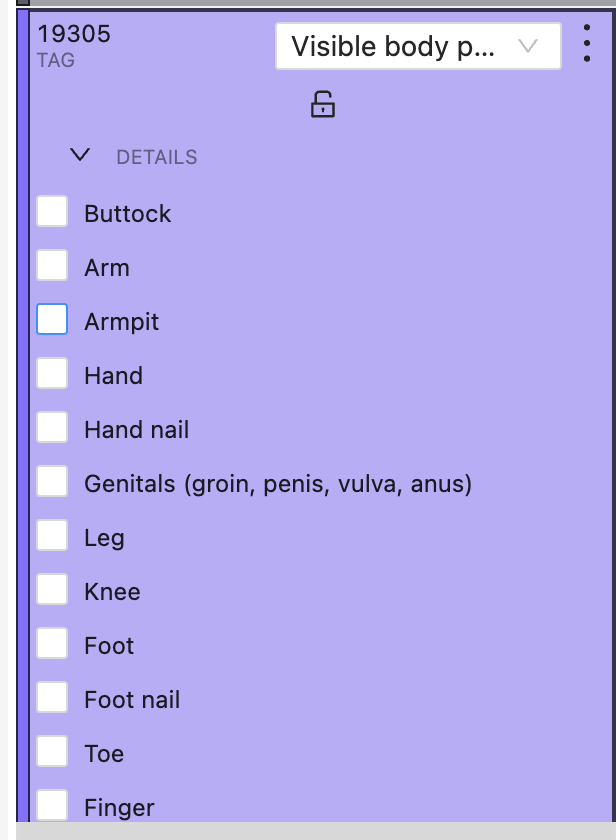
Task: Click the 19305 tag ID
Action: 74,34
